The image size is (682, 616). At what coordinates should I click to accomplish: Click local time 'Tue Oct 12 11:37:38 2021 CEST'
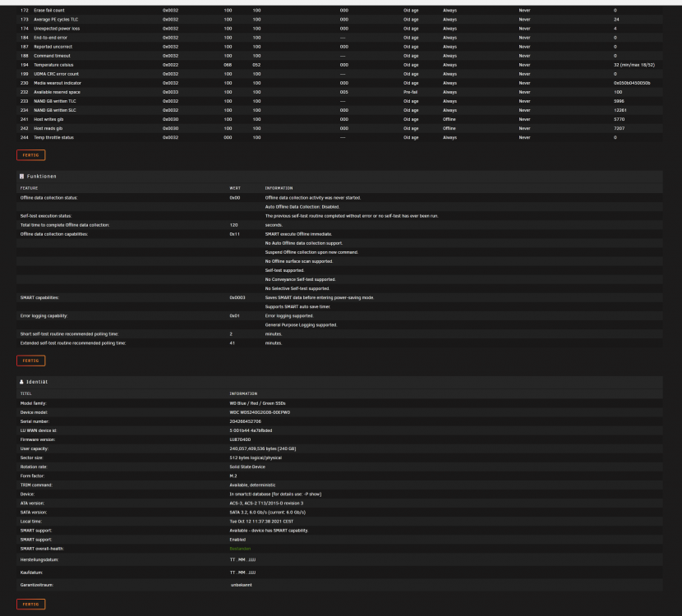(x=261, y=522)
